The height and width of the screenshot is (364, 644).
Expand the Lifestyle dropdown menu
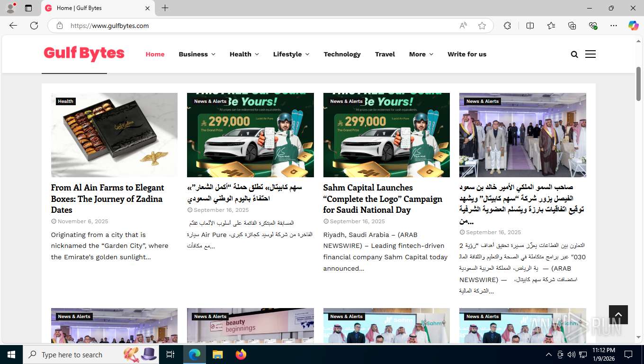(x=291, y=54)
